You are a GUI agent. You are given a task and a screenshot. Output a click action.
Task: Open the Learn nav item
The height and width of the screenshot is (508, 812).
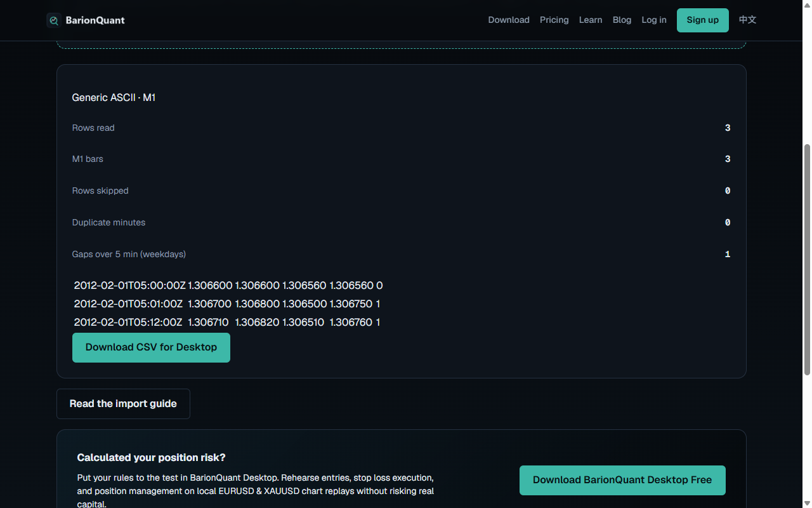coord(591,20)
